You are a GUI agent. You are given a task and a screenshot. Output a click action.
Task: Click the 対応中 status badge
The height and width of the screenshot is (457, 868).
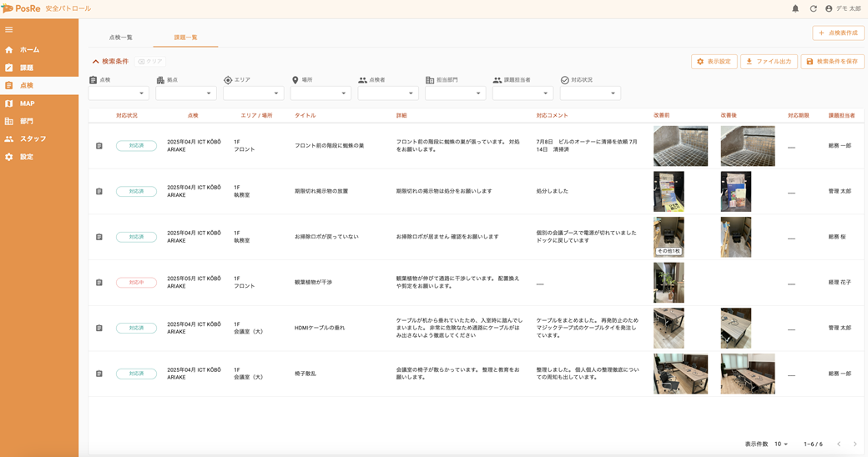pyautogui.click(x=136, y=283)
